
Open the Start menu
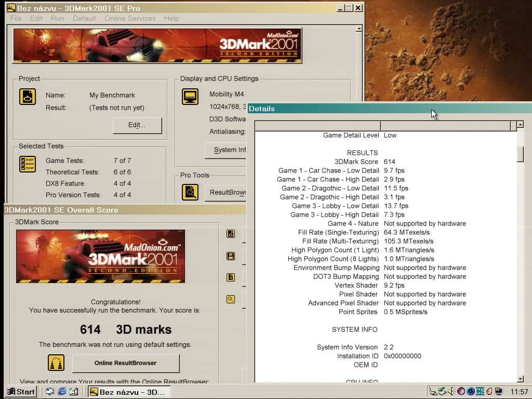[21, 392]
